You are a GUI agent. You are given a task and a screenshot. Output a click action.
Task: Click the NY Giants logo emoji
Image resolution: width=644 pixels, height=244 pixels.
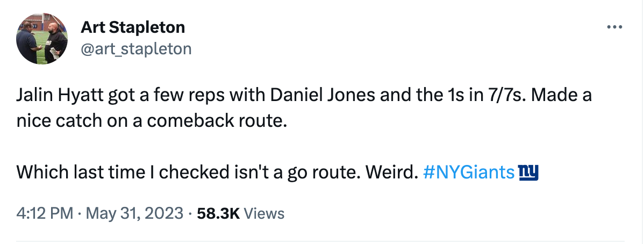pos(527,173)
